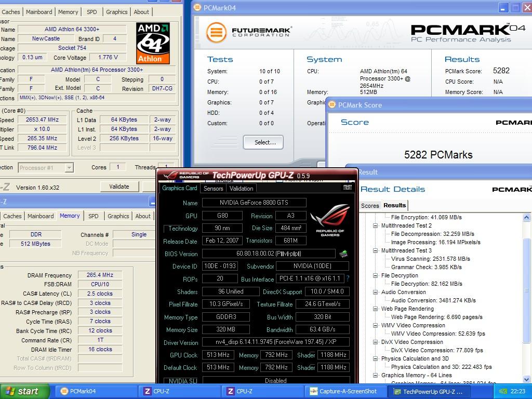Click the BIOS Version field 60.80.18.00.02
The image size is (532, 399).
pyautogui.click(x=269, y=254)
